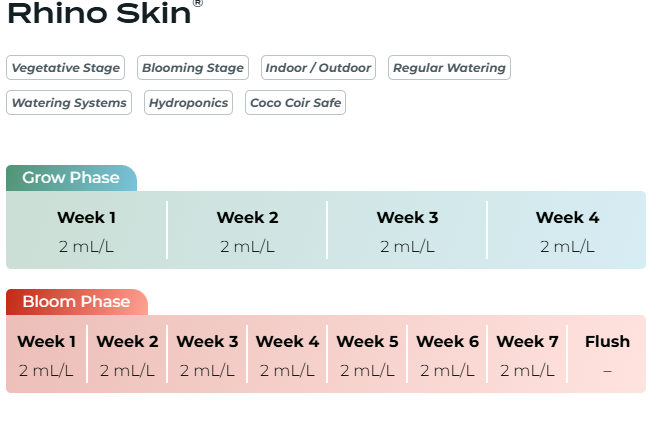The width and height of the screenshot is (657, 421).
Task: Click the Coco Coir Safe tag
Action: coord(295,103)
